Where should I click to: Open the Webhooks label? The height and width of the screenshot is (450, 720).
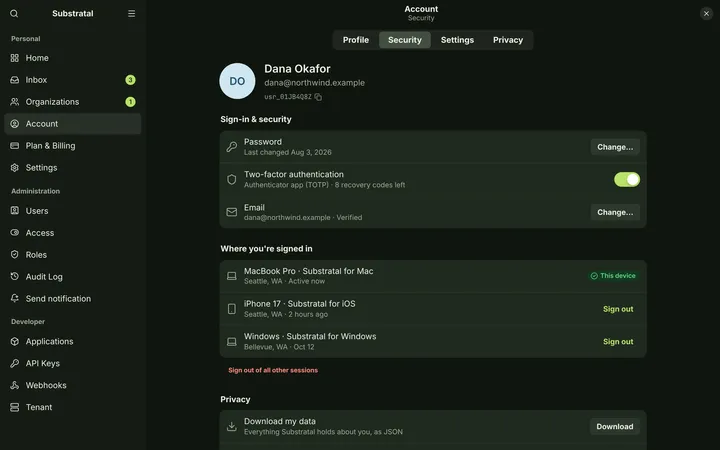(x=46, y=385)
